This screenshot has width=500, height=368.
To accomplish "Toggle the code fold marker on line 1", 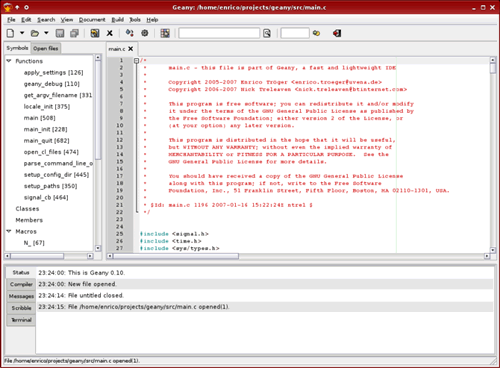I will pos(136,61).
